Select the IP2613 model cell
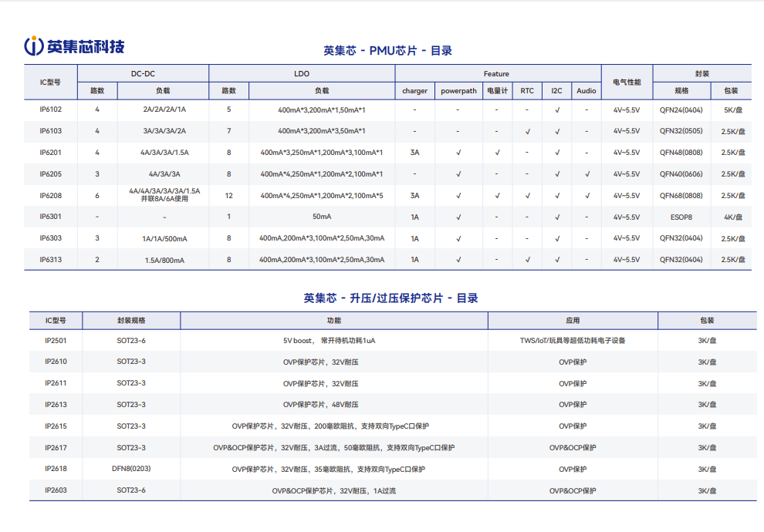 (56, 405)
